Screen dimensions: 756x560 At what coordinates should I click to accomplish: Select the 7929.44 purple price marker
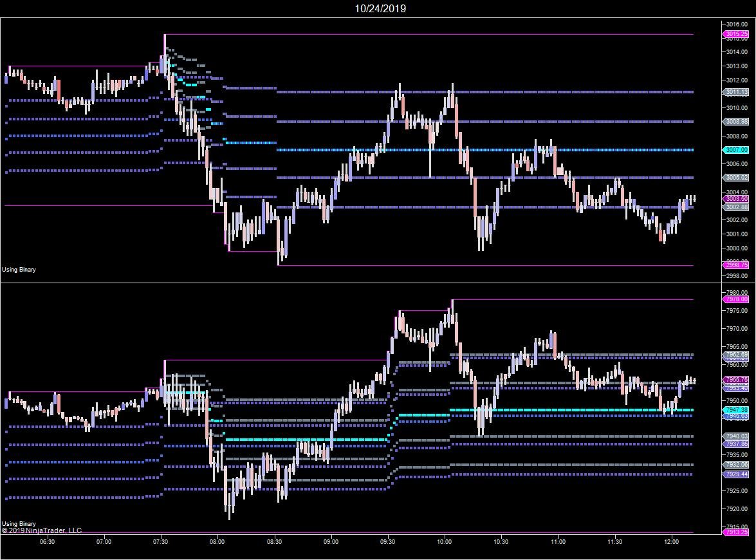[x=736, y=474]
